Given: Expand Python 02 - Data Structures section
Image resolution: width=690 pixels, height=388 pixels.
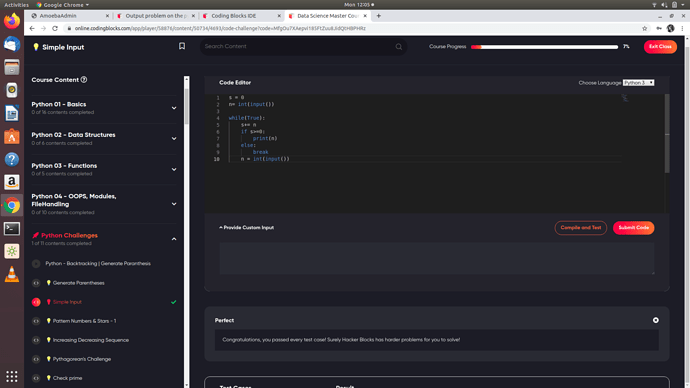Looking at the screenshot, I should [x=174, y=139].
